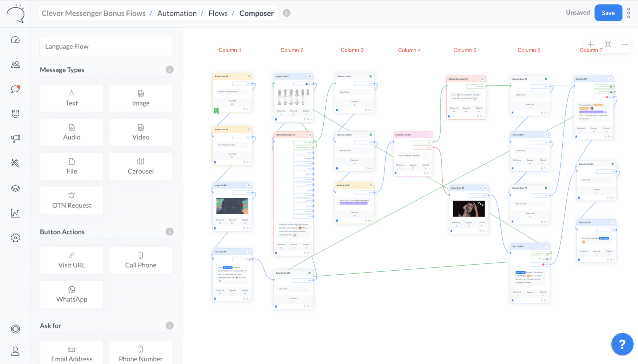This screenshot has width=638, height=364.
Task: Switch to Automation in the breadcrumb
Action: [177, 13]
